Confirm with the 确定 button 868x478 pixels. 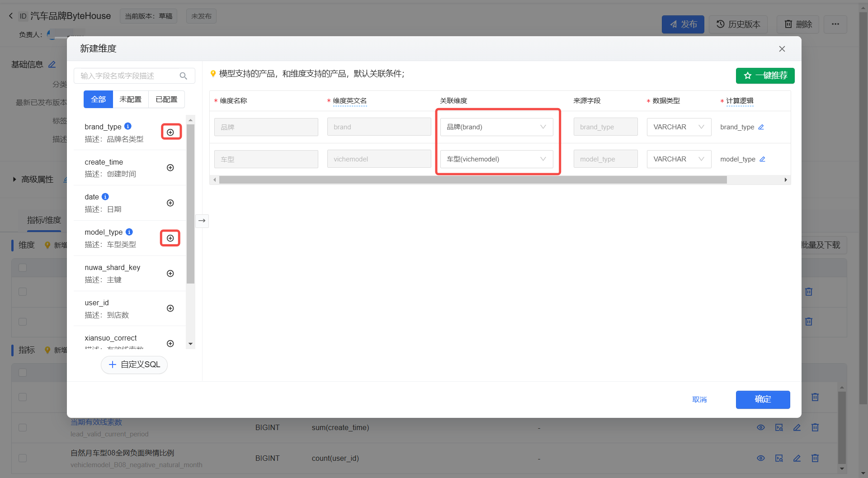point(763,399)
